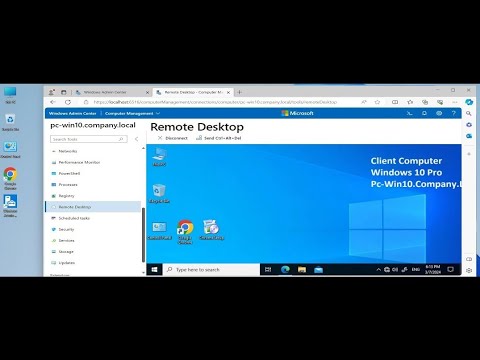Collapse the tools sidebar with chevron
This screenshot has height=360, width=480.
[x=136, y=139]
